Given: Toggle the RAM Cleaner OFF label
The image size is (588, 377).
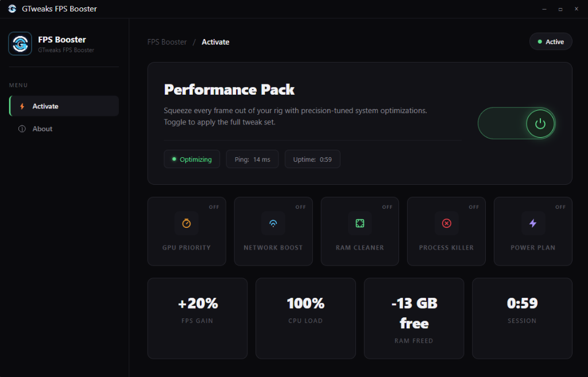Looking at the screenshot, I should click(388, 207).
